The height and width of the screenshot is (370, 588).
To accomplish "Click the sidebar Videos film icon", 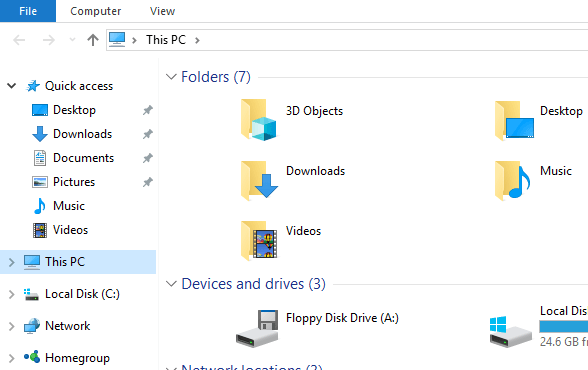I will (x=40, y=230).
